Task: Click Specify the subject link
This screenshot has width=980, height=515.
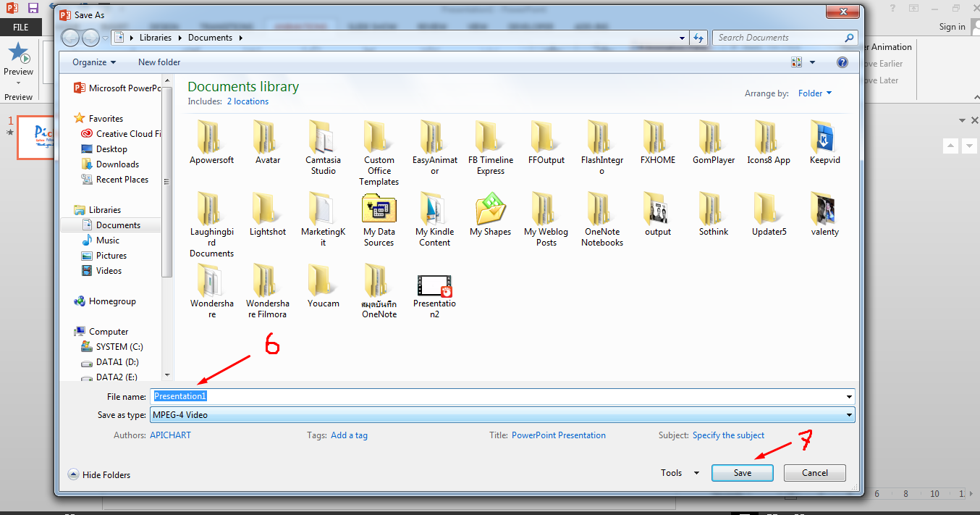Action: click(x=728, y=435)
